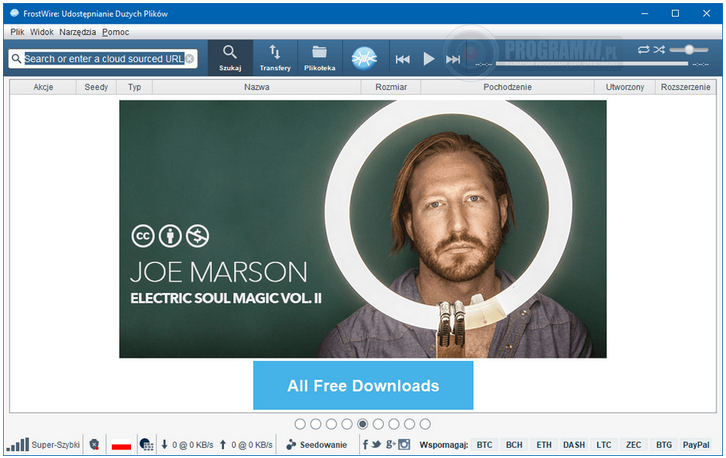
Task: Open the Transfery tab
Action: click(x=275, y=58)
